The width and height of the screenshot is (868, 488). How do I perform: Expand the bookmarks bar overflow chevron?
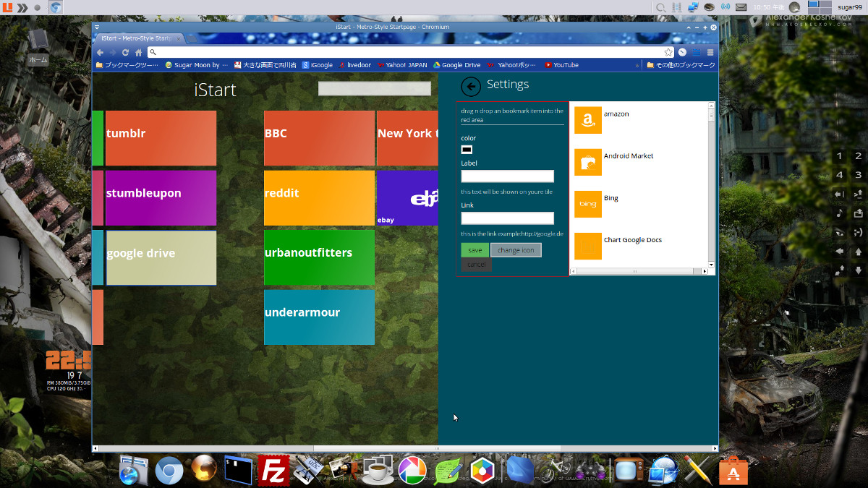pyautogui.click(x=637, y=65)
